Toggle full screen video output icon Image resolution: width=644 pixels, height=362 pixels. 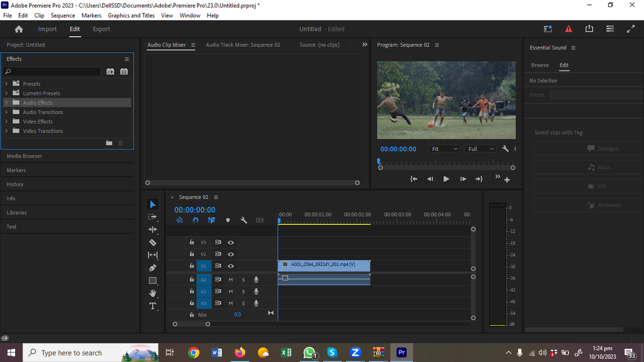point(630,29)
